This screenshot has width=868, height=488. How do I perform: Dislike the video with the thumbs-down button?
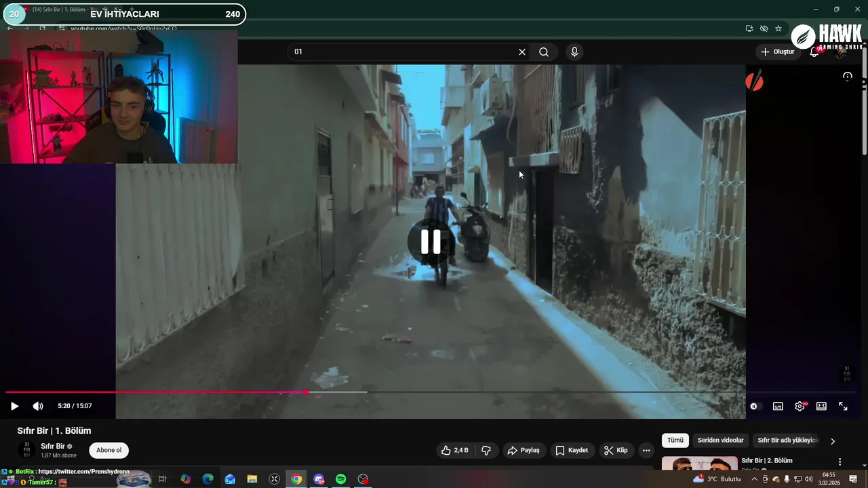pos(486,450)
